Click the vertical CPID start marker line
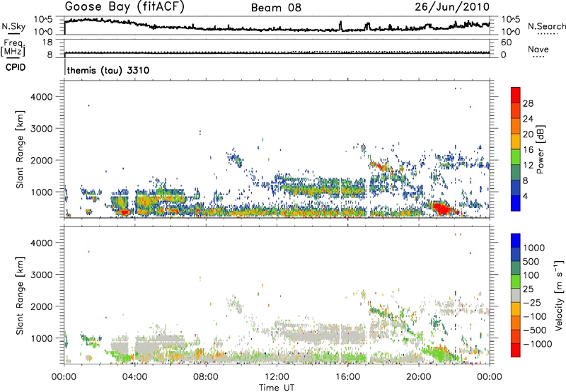The width and height of the screenshot is (566, 392). click(x=65, y=67)
